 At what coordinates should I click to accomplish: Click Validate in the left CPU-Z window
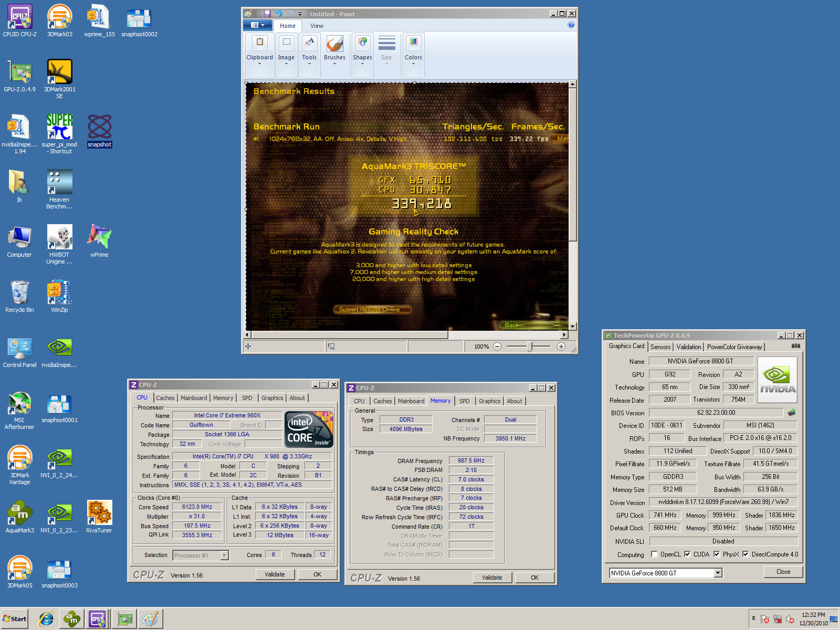275,574
